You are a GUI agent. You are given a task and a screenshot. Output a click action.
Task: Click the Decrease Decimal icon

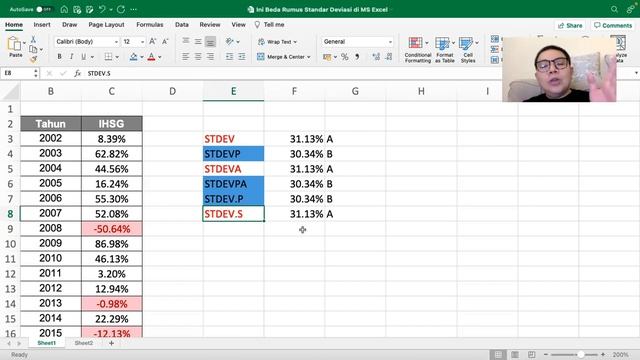click(389, 57)
